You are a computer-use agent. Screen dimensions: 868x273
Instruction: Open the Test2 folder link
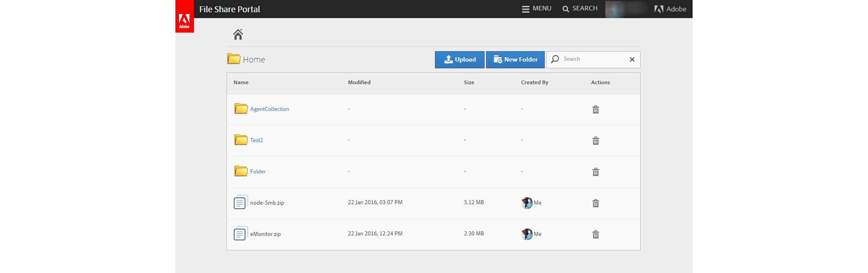pyautogui.click(x=256, y=140)
